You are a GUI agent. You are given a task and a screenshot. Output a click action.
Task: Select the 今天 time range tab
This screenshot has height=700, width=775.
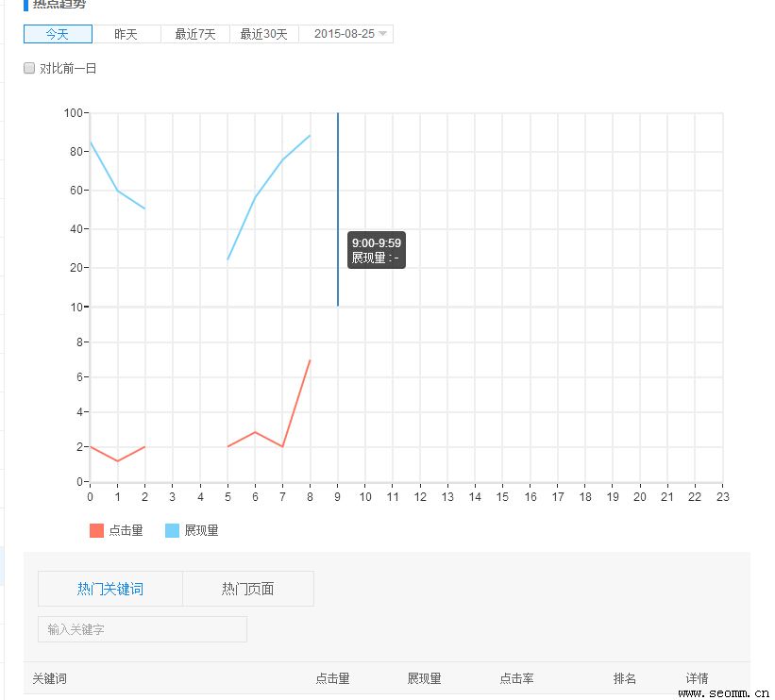pos(58,34)
